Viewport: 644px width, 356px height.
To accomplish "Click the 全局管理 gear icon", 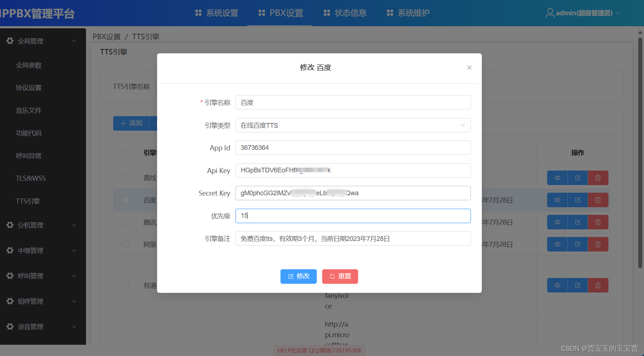I will pyautogui.click(x=10, y=41).
